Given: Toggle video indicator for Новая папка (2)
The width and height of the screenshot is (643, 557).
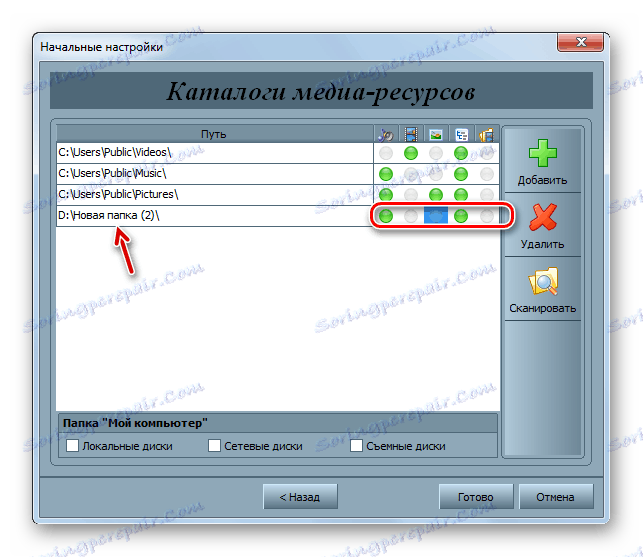Looking at the screenshot, I should (410, 216).
